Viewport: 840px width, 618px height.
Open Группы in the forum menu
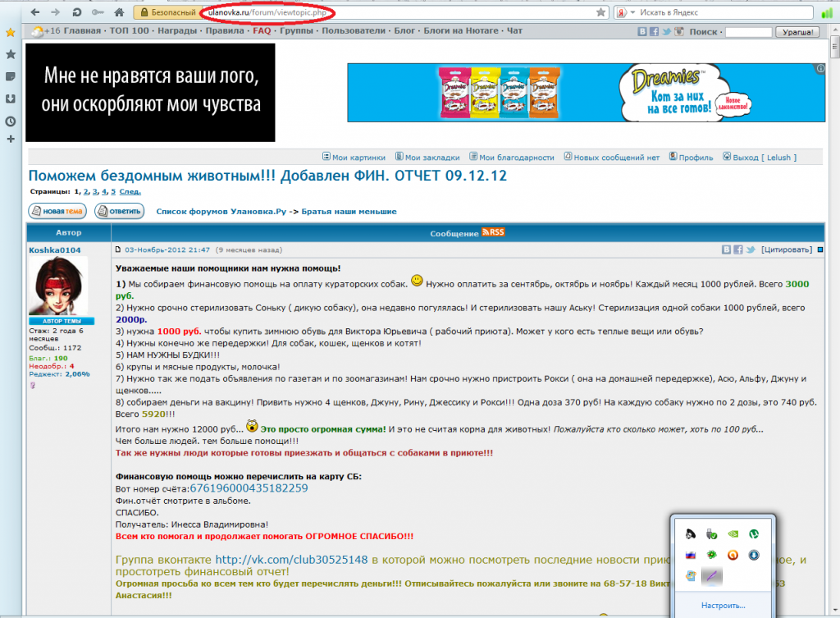click(x=296, y=30)
